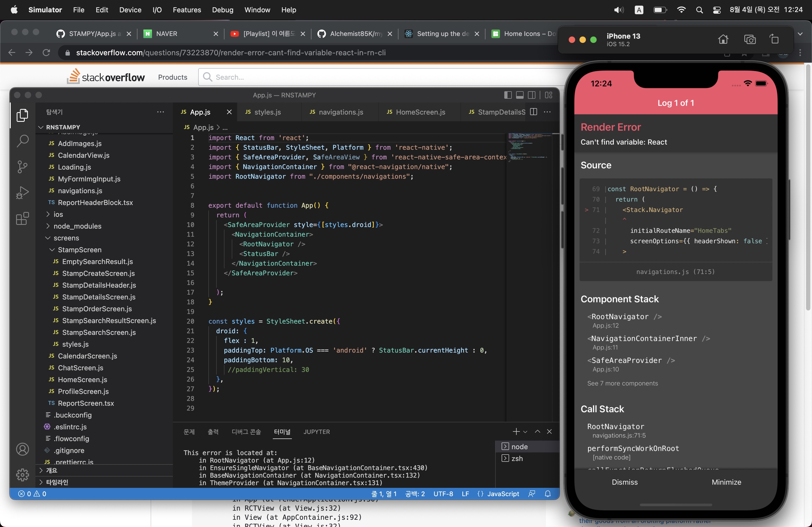Open ProfileScreen.js from file tree
Screen dimensions: 812x527
(83, 391)
